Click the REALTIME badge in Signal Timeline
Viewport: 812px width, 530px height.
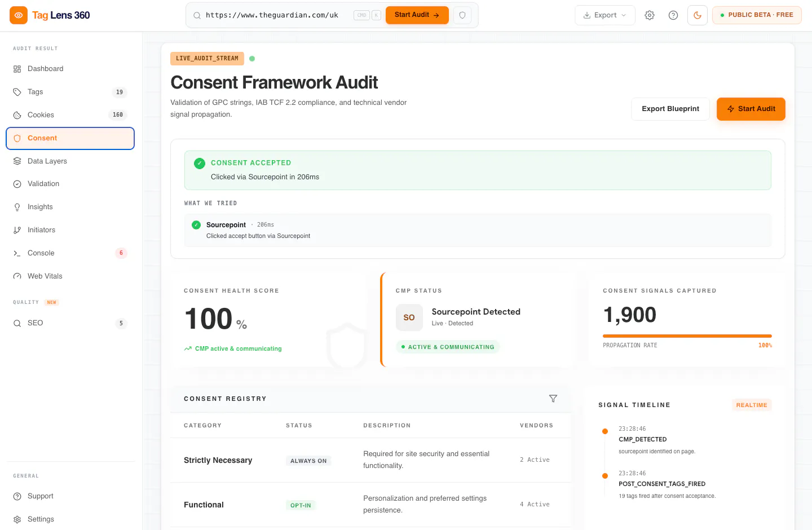[x=752, y=405]
